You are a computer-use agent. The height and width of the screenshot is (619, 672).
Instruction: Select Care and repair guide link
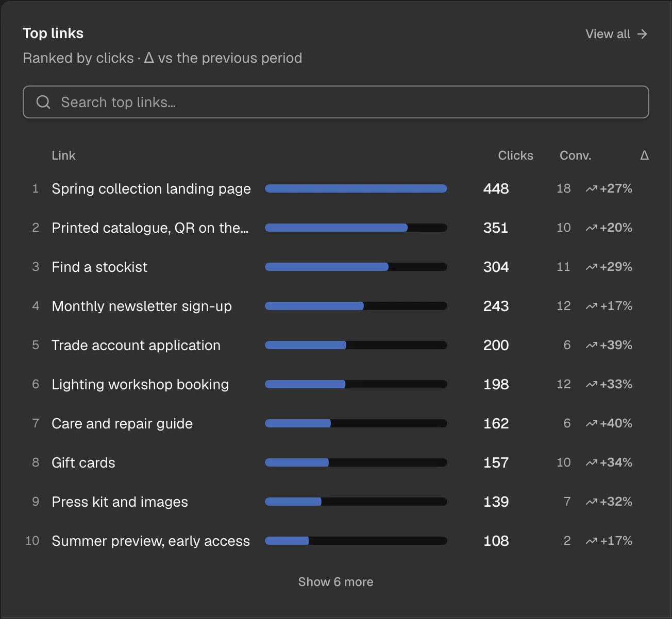pyautogui.click(x=122, y=424)
